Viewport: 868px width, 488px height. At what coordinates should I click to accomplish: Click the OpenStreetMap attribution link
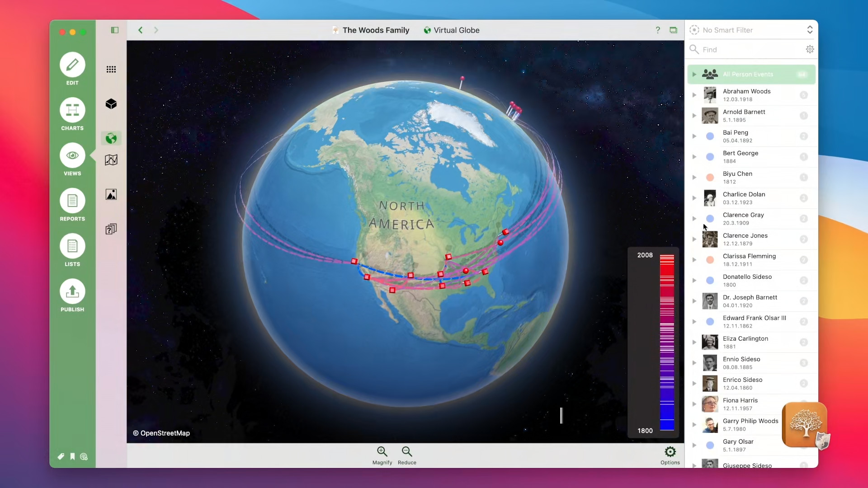pyautogui.click(x=161, y=433)
